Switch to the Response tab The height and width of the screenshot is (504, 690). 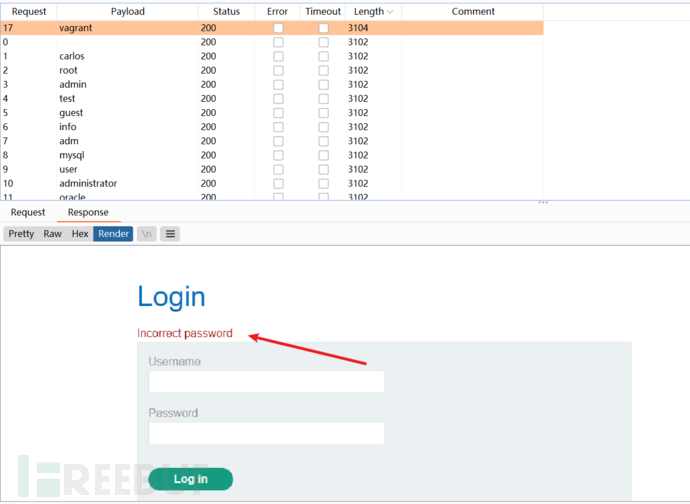[x=88, y=212]
